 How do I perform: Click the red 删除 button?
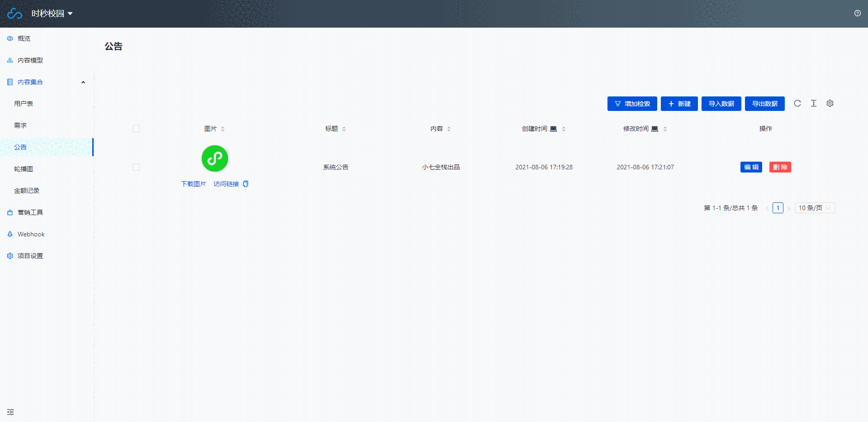(x=780, y=167)
